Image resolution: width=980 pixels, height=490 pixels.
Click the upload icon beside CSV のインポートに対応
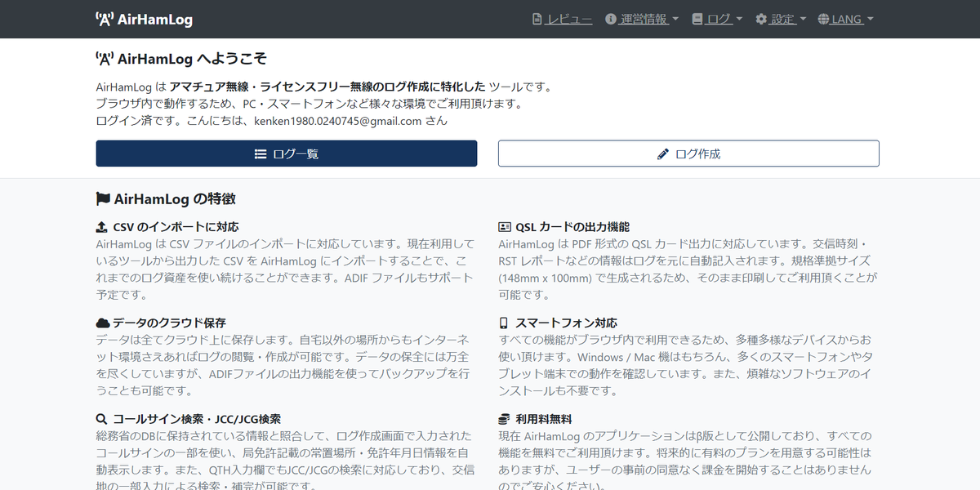coord(102,227)
